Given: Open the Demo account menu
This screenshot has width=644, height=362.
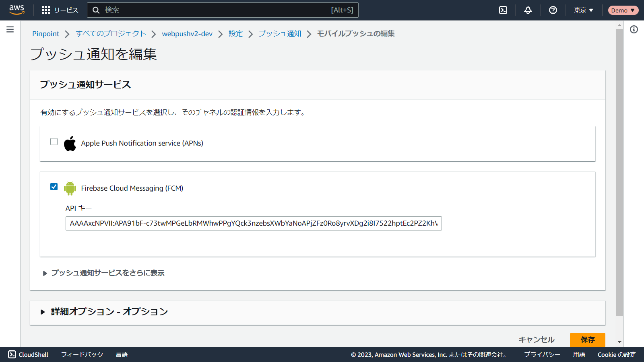Looking at the screenshot, I should point(623,10).
